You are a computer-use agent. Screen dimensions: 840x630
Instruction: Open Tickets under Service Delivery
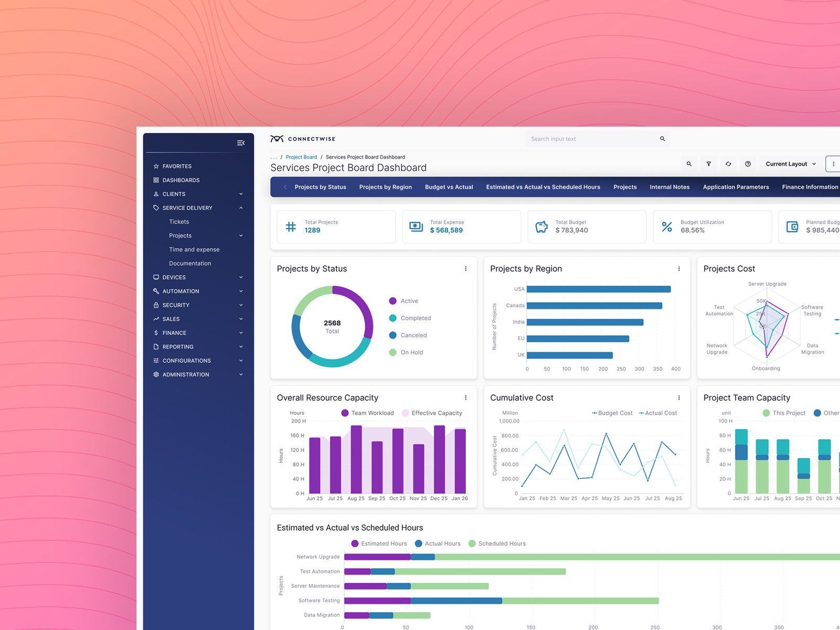[x=179, y=222]
